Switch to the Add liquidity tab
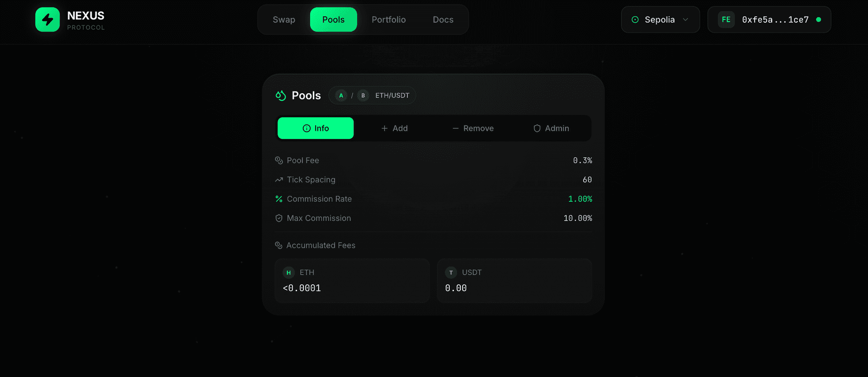 (x=394, y=129)
